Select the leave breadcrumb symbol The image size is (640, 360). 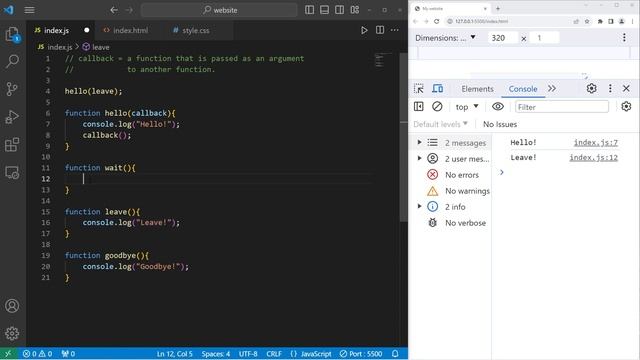(x=96, y=47)
